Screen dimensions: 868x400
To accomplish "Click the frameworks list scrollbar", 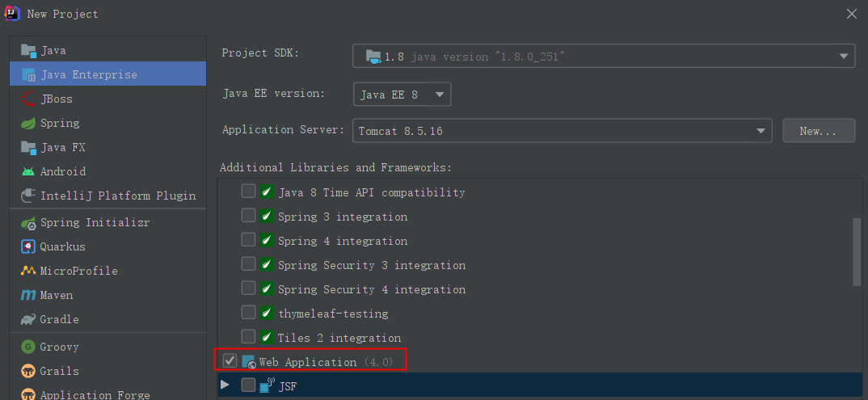I will coord(857,252).
